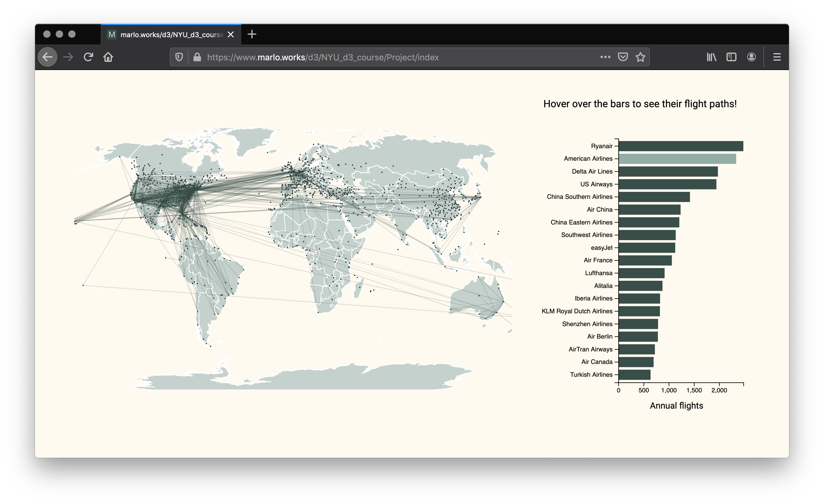Select the KLM Royal Dutch Airlines bar
This screenshot has width=824, height=504.
[x=639, y=311]
